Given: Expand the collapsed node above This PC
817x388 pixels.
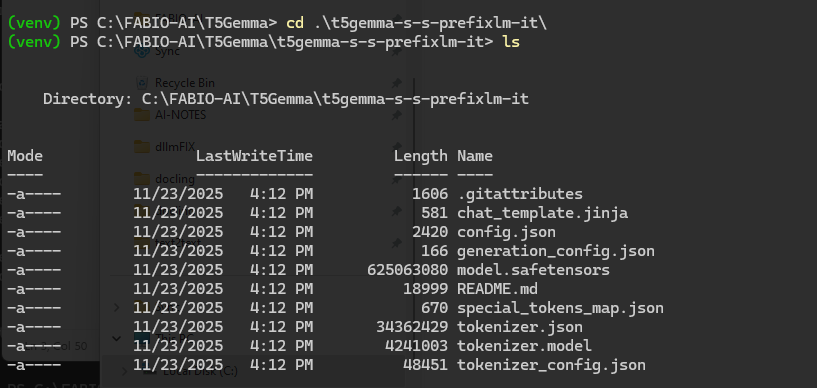Looking at the screenshot, I should click(117, 307).
